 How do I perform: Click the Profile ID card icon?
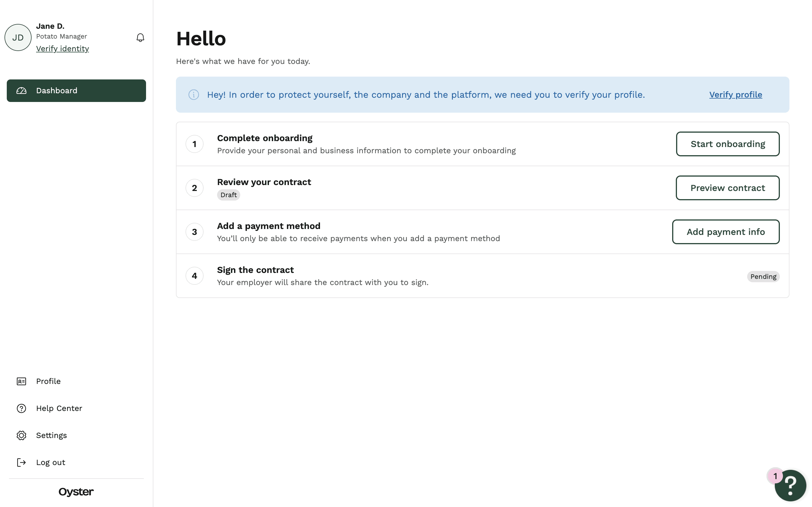pos(21,381)
